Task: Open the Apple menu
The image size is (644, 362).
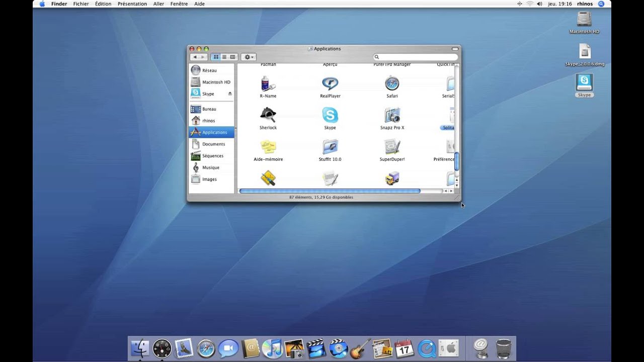Action: (42, 4)
